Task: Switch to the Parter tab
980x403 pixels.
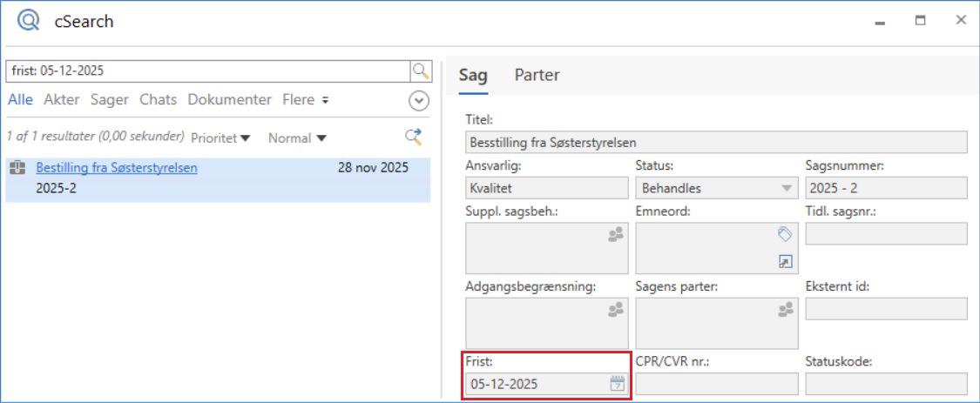Action: [537, 76]
